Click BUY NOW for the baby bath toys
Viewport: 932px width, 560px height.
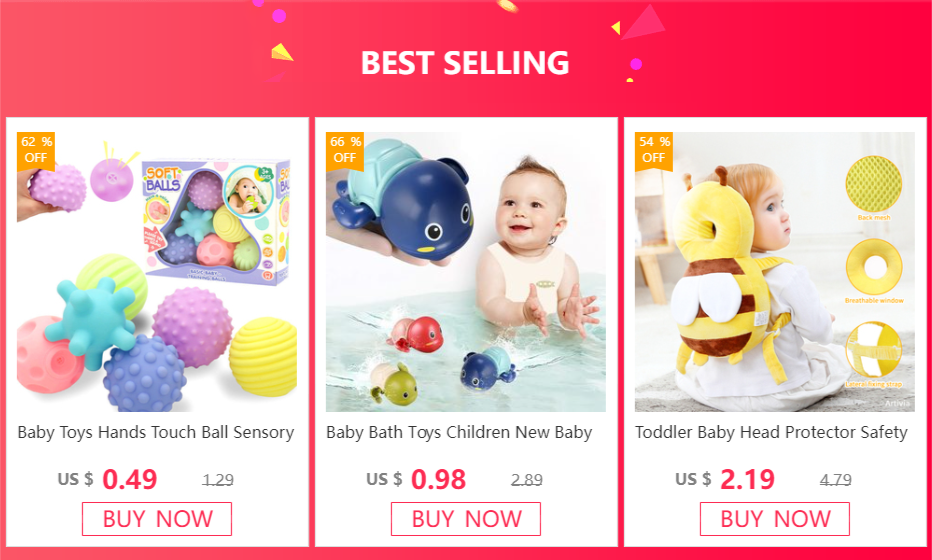tap(466, 519)
